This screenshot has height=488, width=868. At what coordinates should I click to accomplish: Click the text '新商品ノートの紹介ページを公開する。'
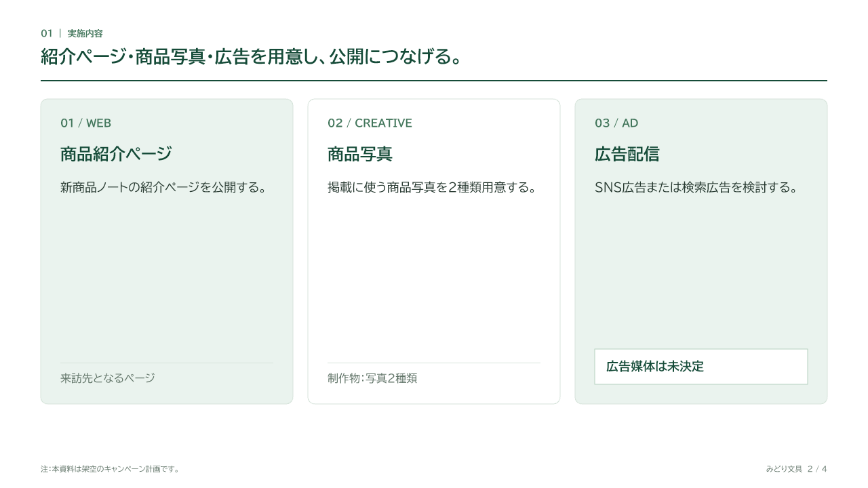coord(163,187)
